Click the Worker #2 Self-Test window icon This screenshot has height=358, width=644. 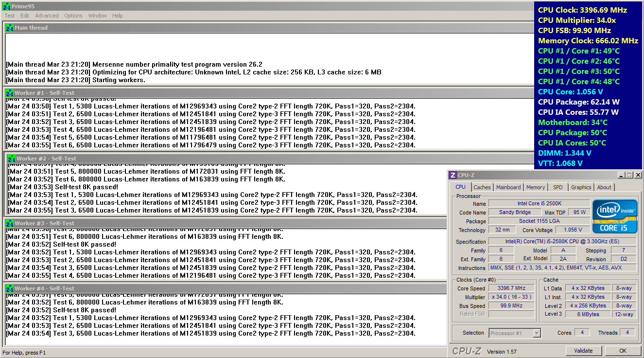(x=11, y=159)
